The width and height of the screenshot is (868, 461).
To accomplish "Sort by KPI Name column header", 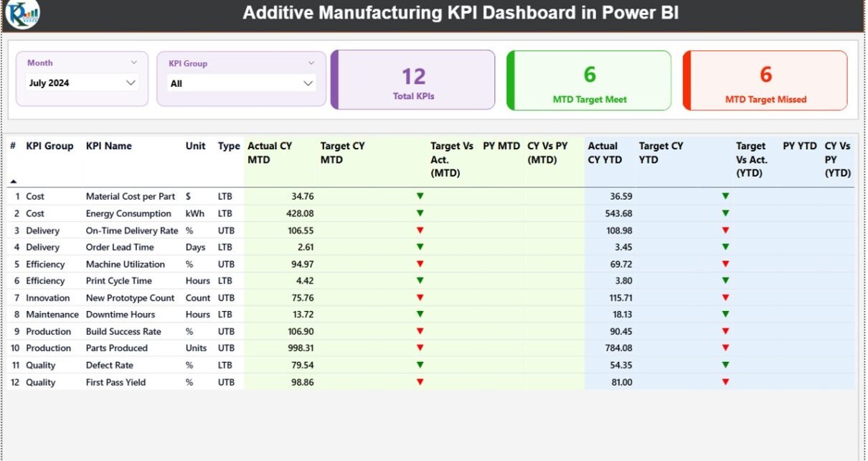I will 109,146.
